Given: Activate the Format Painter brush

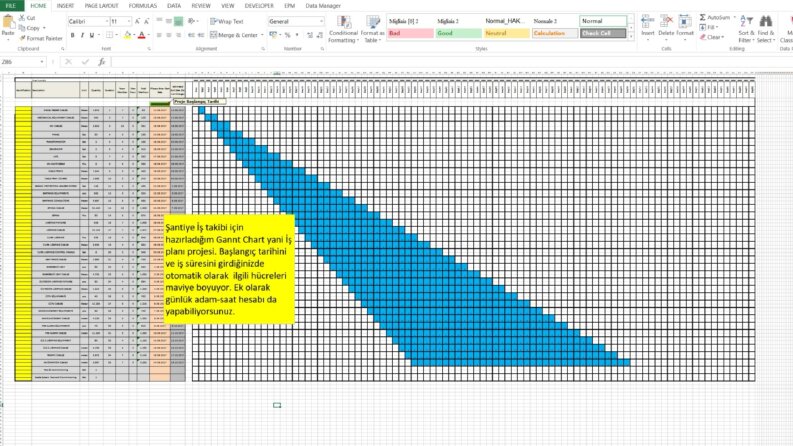Looking at the screenshot, I should tap(40, 38).
